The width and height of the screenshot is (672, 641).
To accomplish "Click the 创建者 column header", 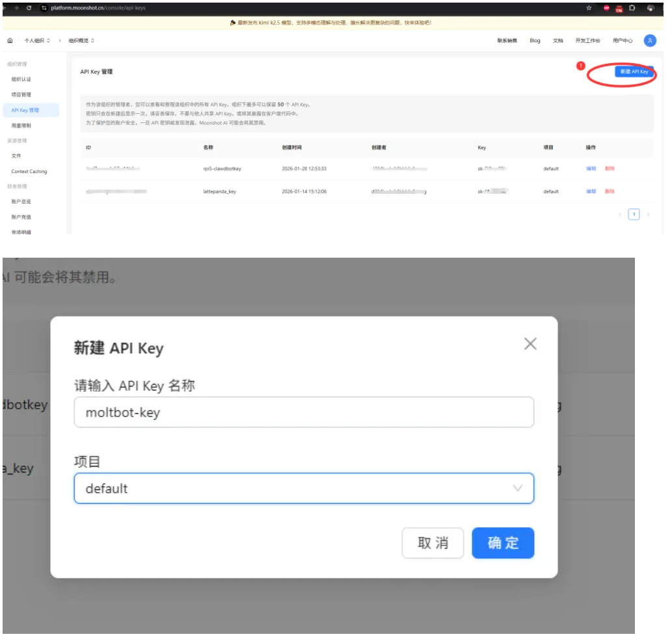I will [x=379, y=147].
